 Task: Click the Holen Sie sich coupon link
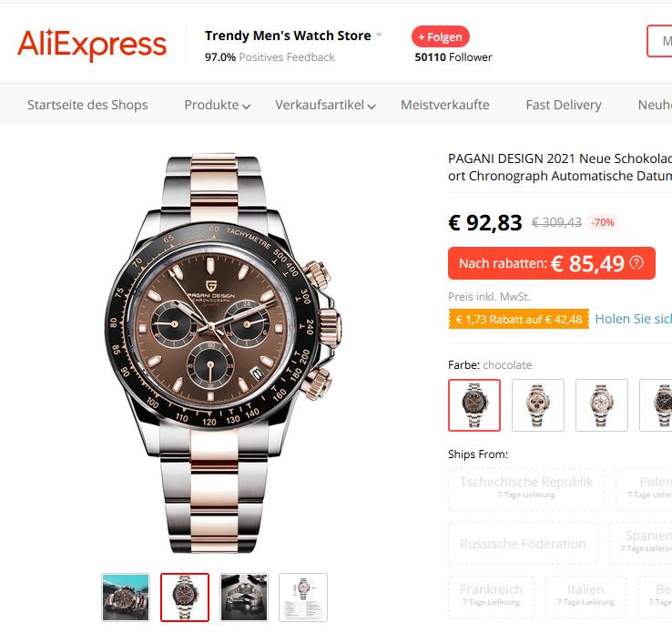pos(634,319)
